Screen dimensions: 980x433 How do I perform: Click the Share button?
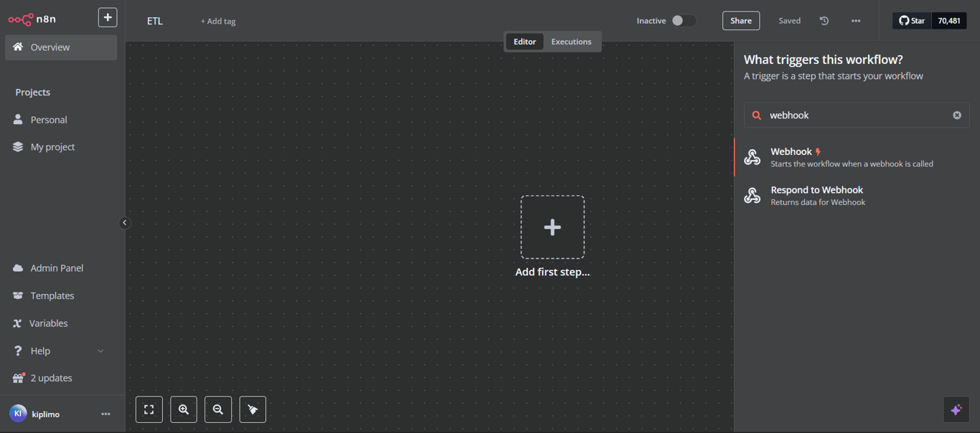(x=740, y=21)
